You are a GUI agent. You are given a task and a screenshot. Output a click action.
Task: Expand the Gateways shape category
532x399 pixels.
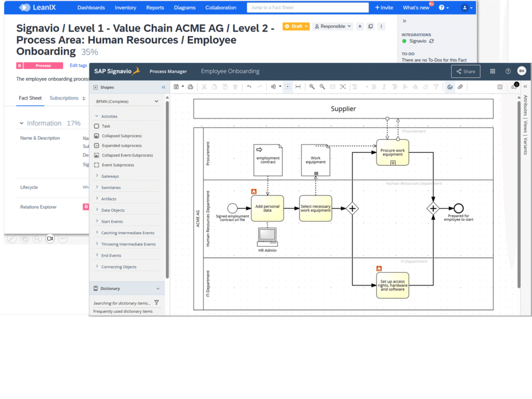tap(111, 176)
